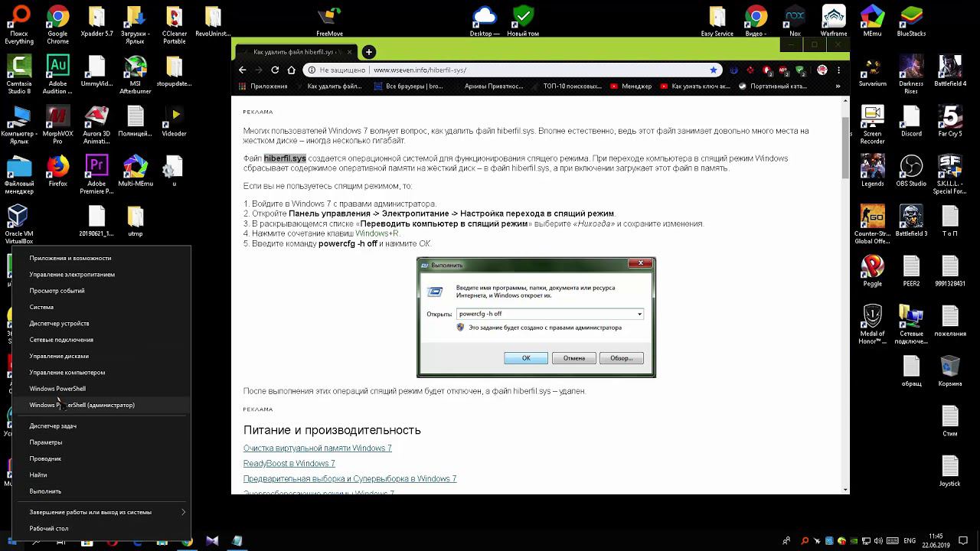Open the Peggle desktop icon
Viewport: 980px width, 551px height.
click(x=872, y=271)
